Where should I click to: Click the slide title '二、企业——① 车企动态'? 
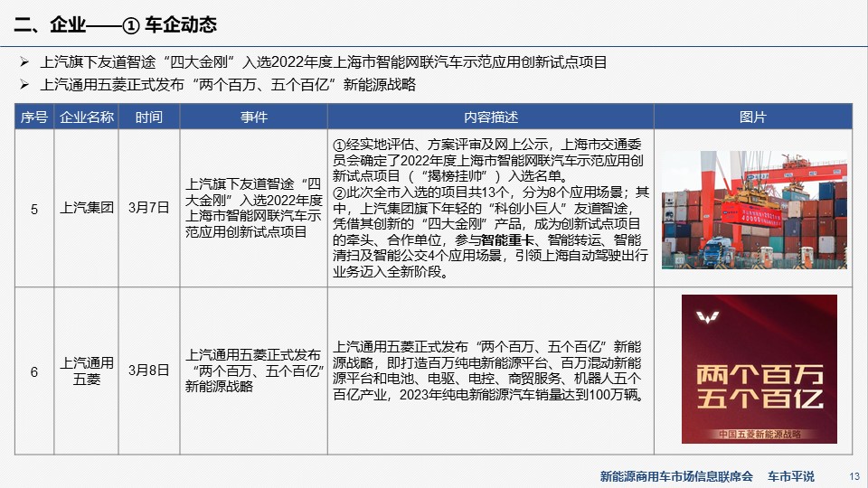click(115, 24)
